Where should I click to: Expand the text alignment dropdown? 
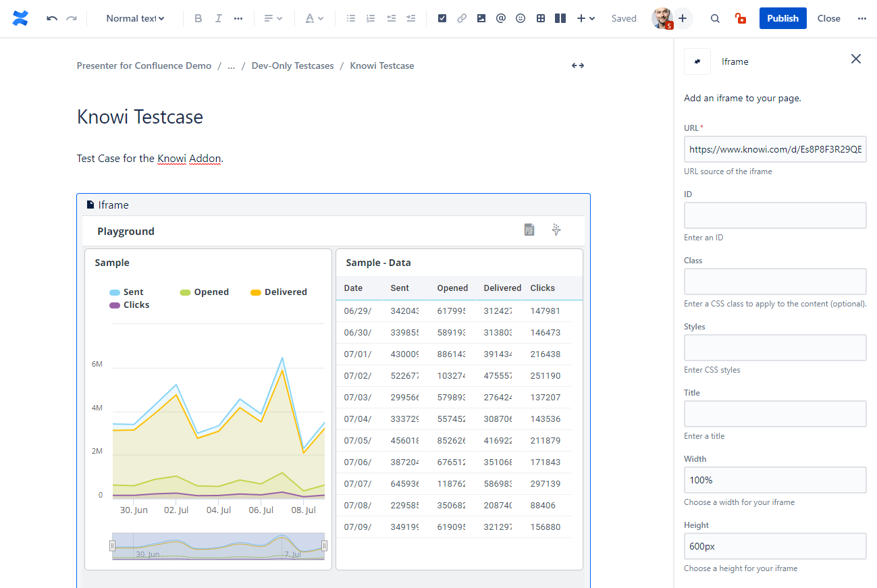pyautogui.click(x=273, y=18)
